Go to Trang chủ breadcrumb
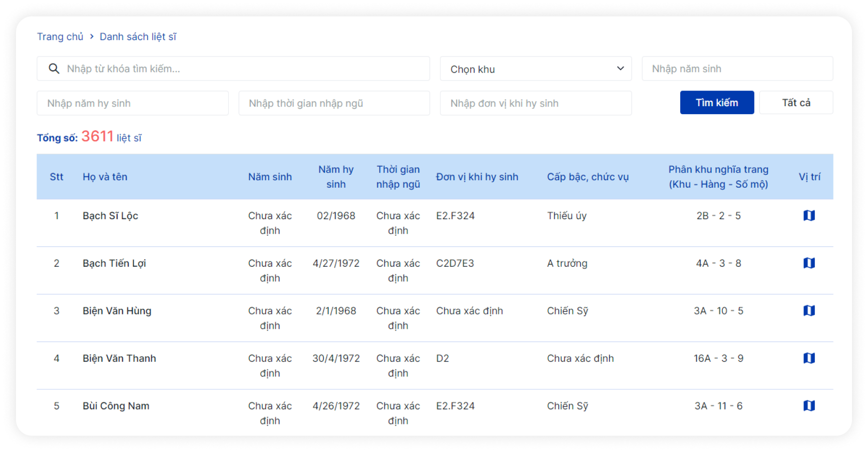Image resolution: width=868 pixels, height=452 pixels. [60, 37]
